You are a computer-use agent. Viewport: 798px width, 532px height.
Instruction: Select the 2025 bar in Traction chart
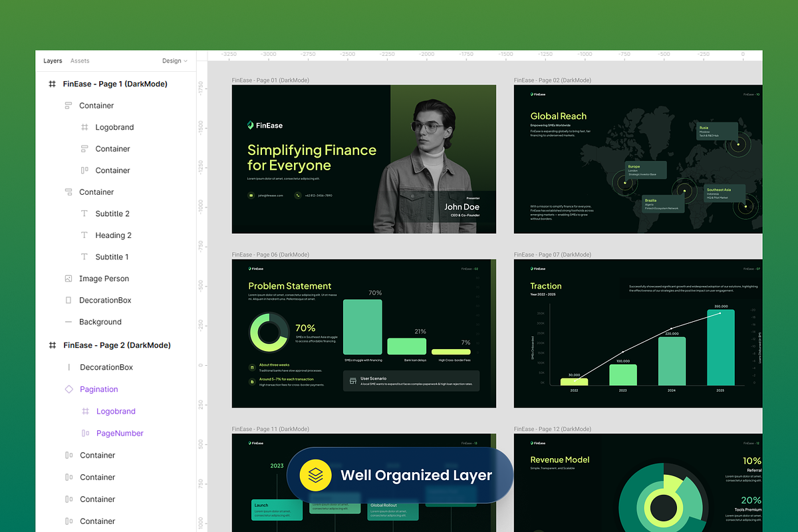click(x=721, y=347)
